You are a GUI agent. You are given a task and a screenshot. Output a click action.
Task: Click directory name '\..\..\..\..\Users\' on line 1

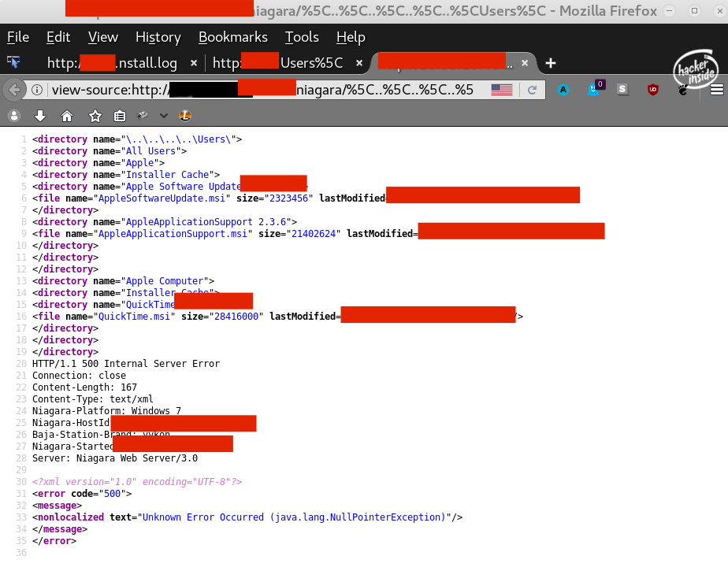click(178, 139)
